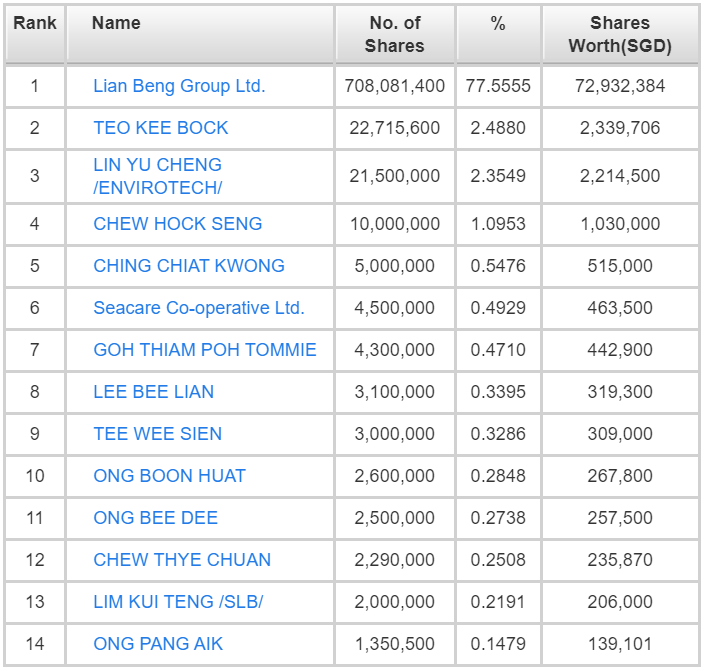
Task: Open the Lian Beng Group Ltd. link
Action: [x=179, y=86]
